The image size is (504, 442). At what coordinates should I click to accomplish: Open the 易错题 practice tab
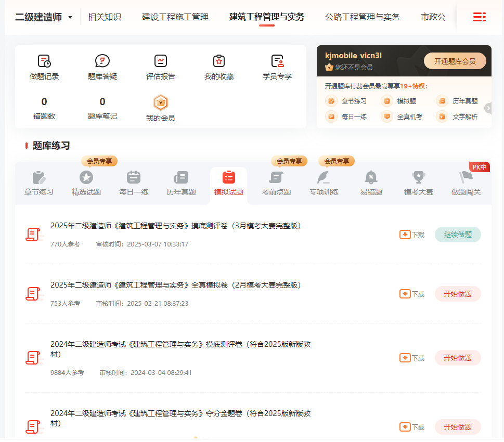(x=371, y=183)
